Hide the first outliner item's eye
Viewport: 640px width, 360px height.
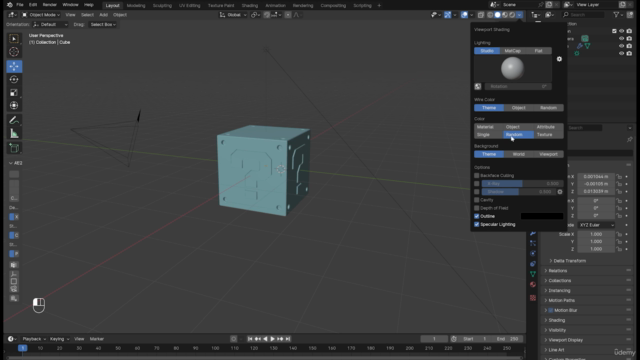pos(621,31)
